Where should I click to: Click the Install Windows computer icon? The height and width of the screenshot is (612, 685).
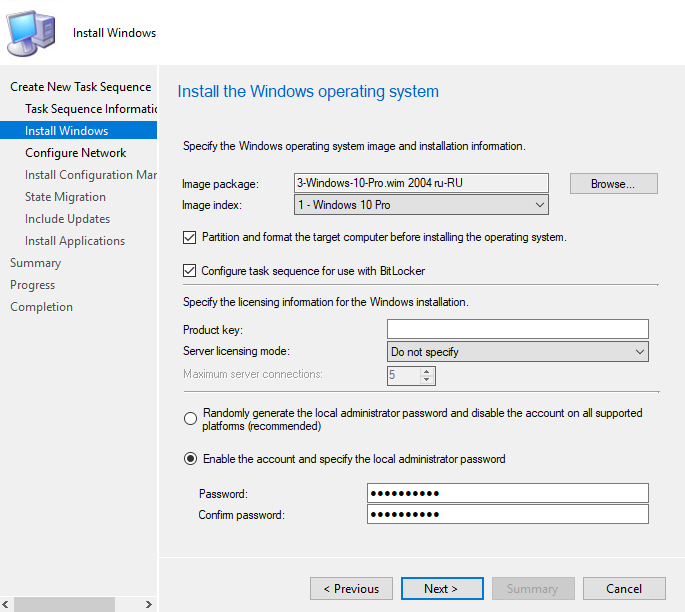pos(31,33)
